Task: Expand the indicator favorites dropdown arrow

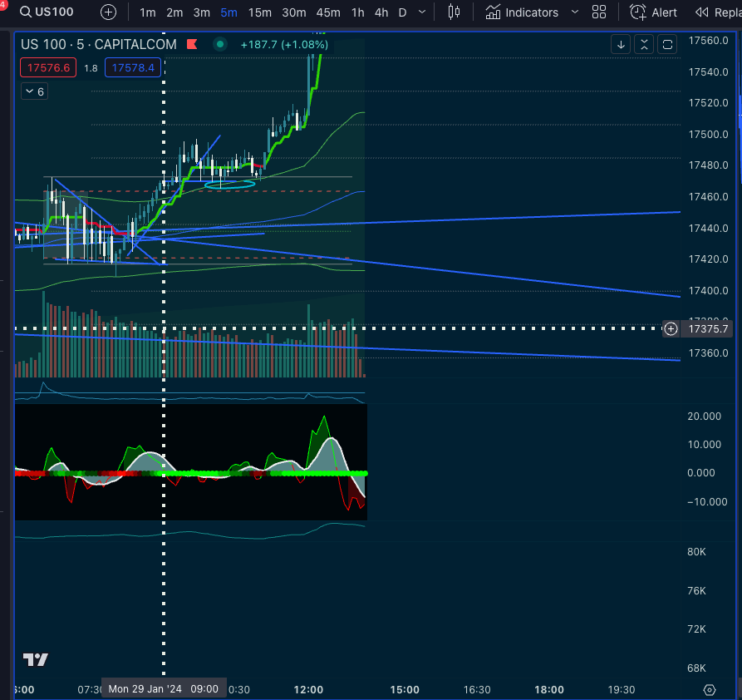Action: pyautogui.click(x=574, y=12)
